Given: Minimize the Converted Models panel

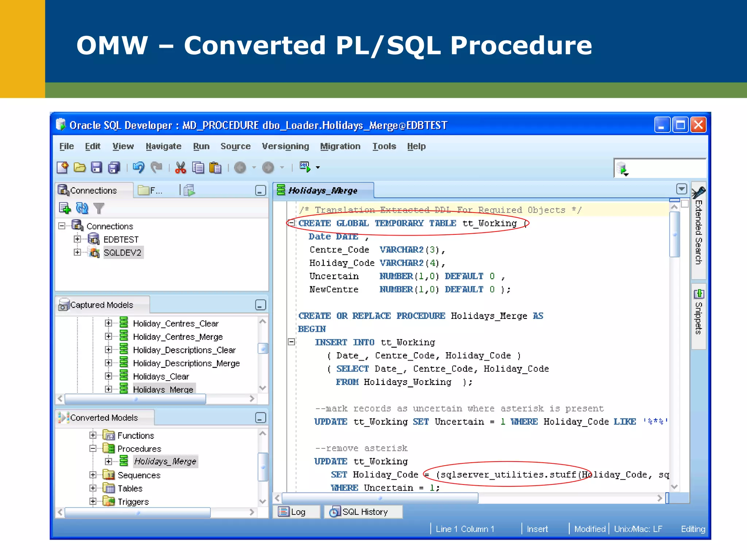Looking at the screenshot, I should [x=260, y=418].
